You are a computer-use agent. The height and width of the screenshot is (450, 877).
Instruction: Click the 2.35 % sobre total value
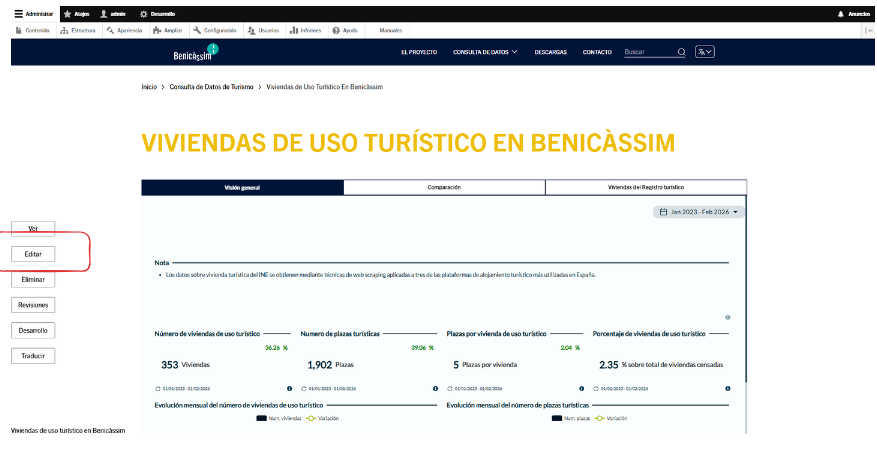[661, 364]
